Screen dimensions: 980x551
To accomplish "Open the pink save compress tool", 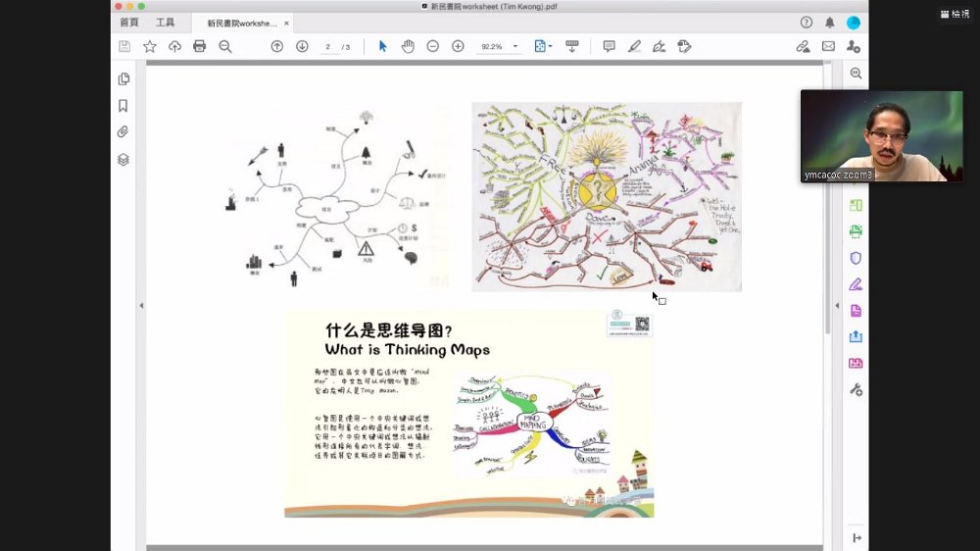I will pyautogui.click(x=856, y=363).
